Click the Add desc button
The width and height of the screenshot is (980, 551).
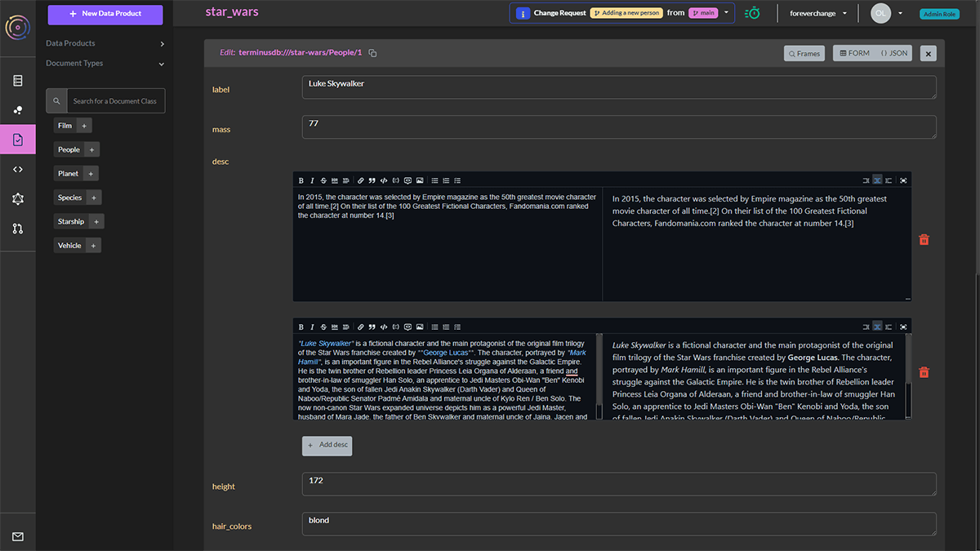tap(327, 445)
